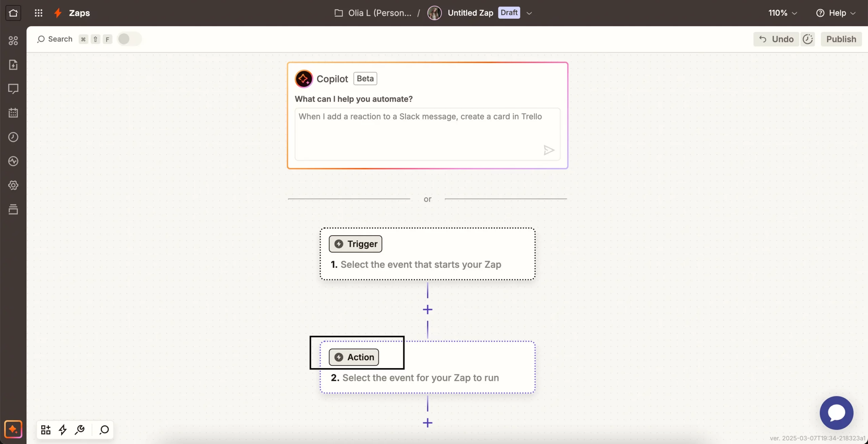Open Zap runs clock icon in sidebar

pos(13,137)
